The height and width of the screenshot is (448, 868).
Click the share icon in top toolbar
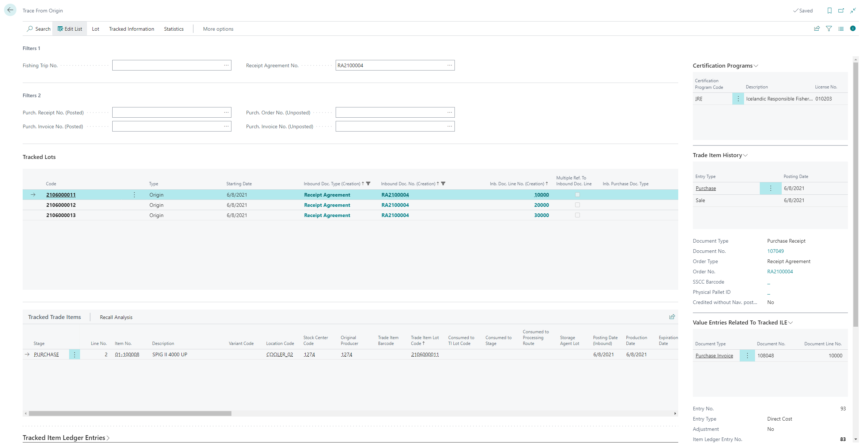click(x=817, y=29)
